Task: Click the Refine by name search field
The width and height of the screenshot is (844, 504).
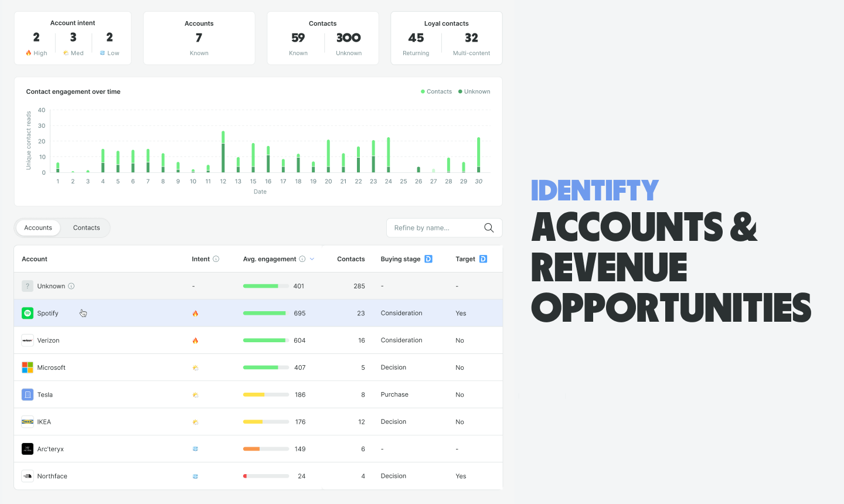Action: [434, 228]
